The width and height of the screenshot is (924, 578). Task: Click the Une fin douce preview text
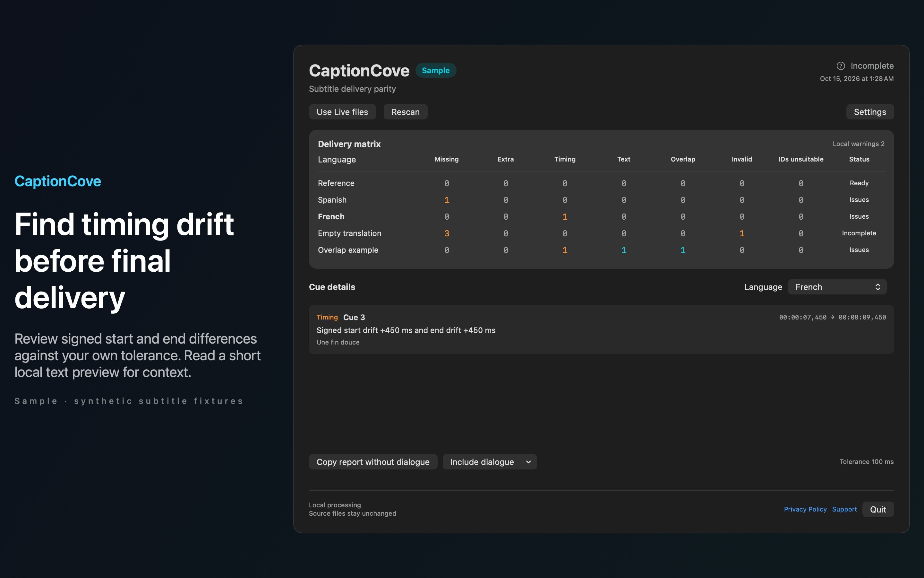338,342
